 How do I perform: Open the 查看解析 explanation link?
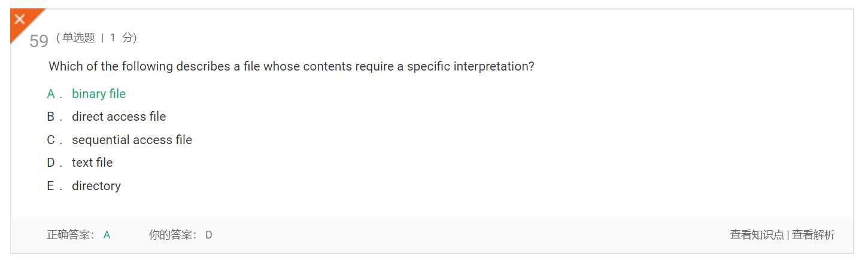[814, 235]
